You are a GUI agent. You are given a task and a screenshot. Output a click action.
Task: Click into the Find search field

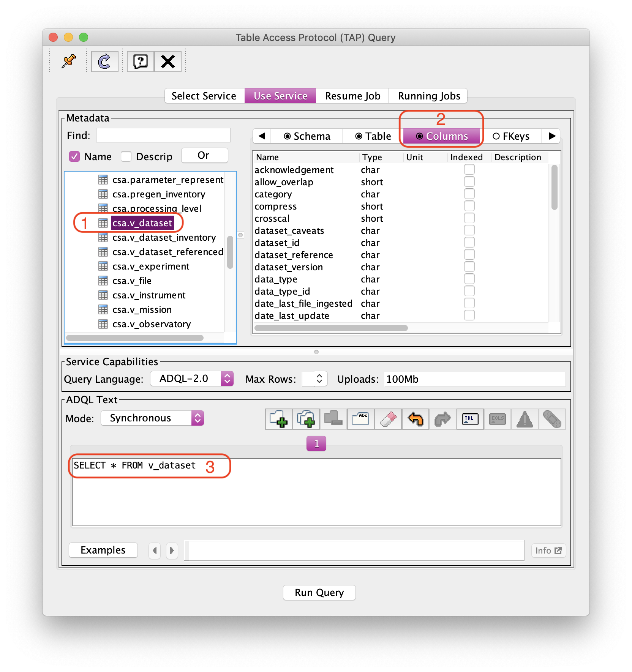[x=163, y=135]
